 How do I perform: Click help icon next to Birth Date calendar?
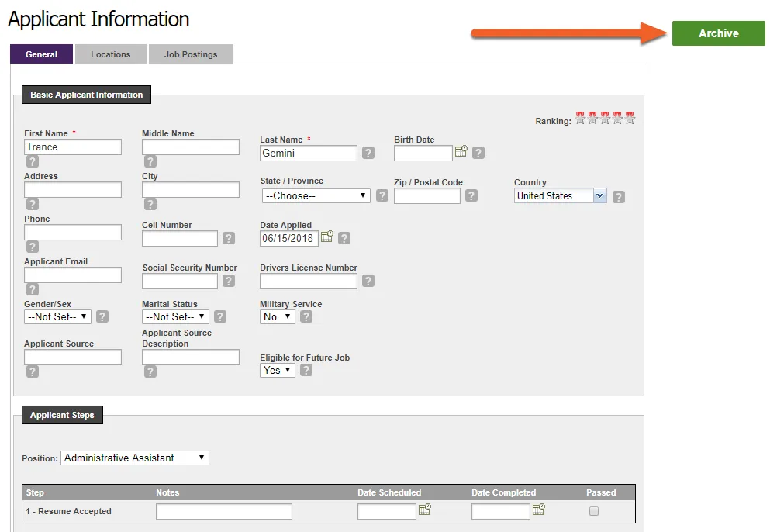coord(478,153)
